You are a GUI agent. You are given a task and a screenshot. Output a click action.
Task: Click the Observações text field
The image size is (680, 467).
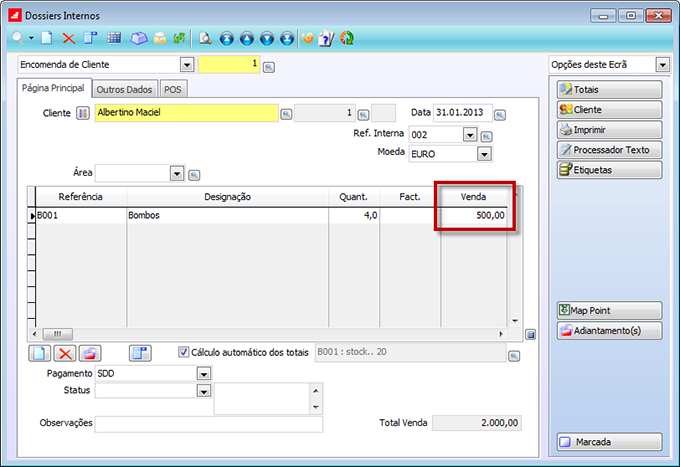[209, 424]
